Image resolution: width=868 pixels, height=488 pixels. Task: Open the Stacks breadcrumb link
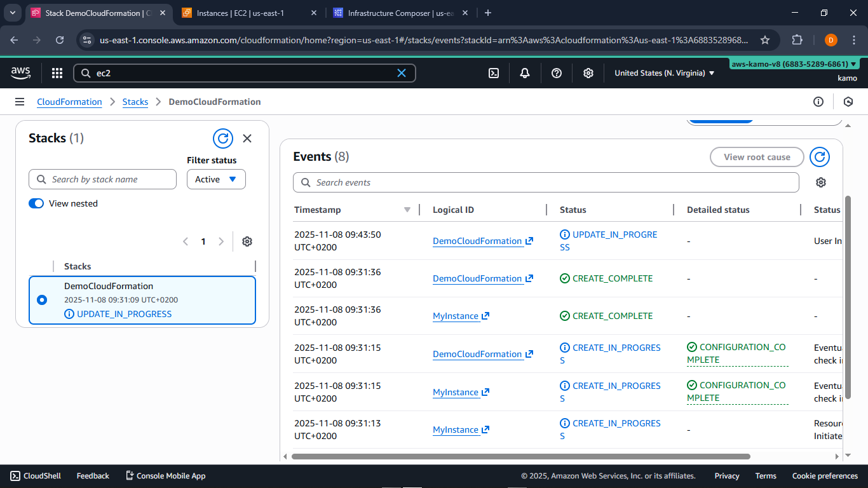click(x=135, y=102)
